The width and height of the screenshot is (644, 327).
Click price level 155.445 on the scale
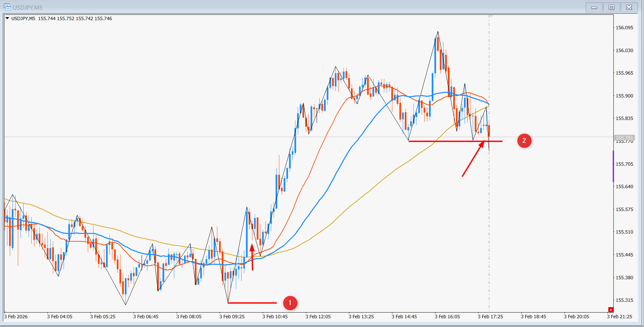click(x=624, y=255)
